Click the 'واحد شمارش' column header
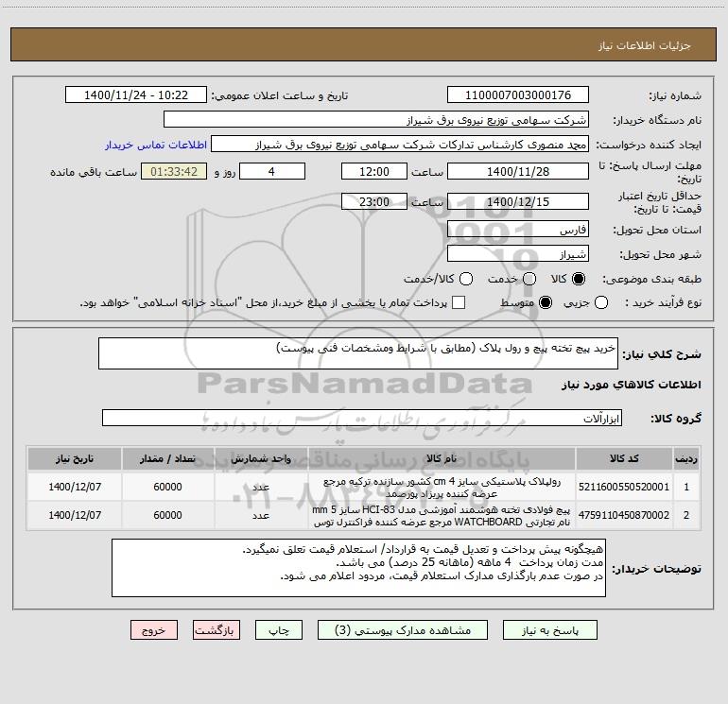Image resolution: width=728 pixels, height=704 pixels. (261, 458)
